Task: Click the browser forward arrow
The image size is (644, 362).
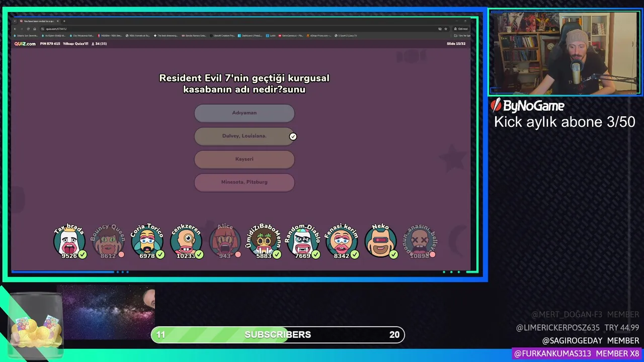Action: 22,29
